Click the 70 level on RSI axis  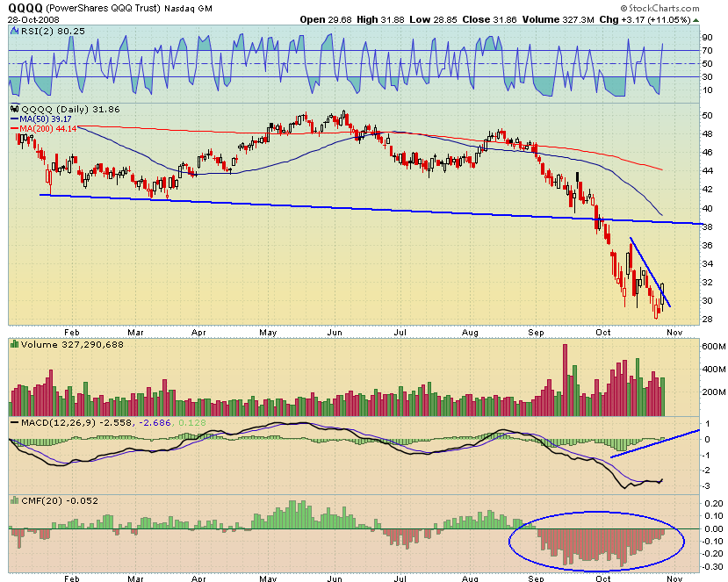coord(708,50)
